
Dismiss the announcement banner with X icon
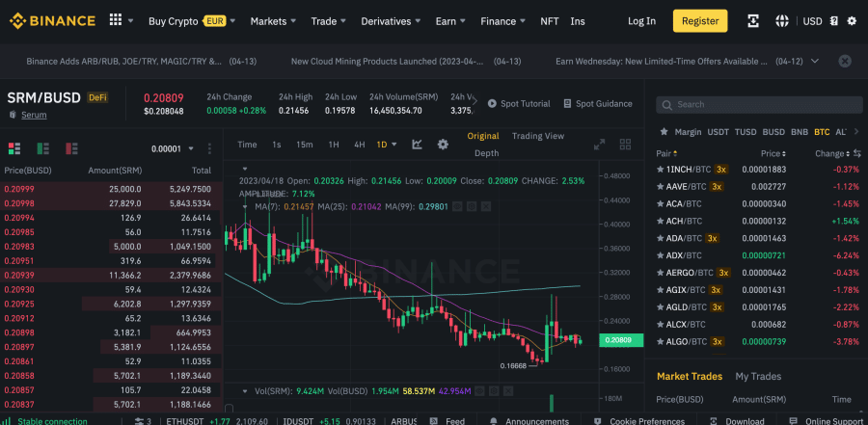(844, 61)
